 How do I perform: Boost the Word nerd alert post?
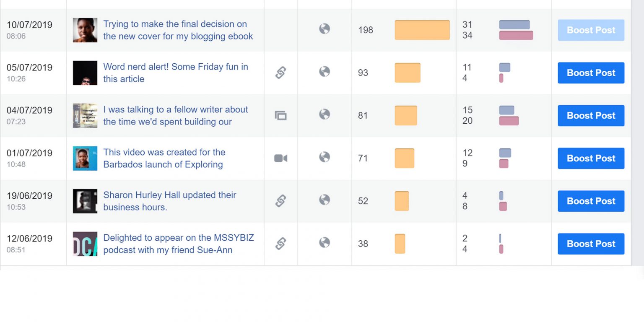(x=591, y=73)
